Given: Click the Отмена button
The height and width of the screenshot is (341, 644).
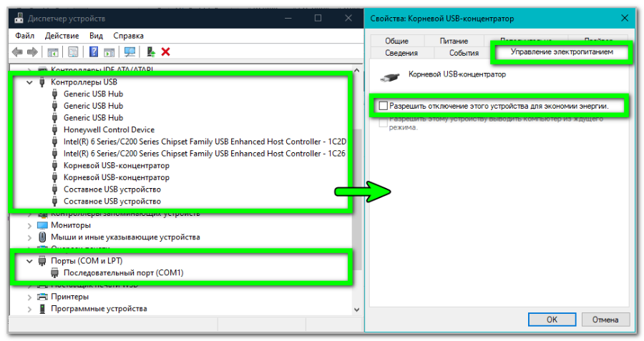Looking at the screenshot, I should 605,319.
